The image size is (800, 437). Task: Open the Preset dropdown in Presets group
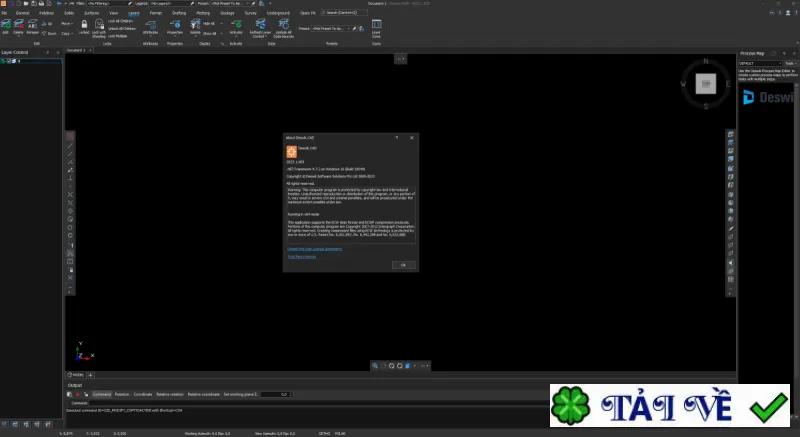[331, 29]
